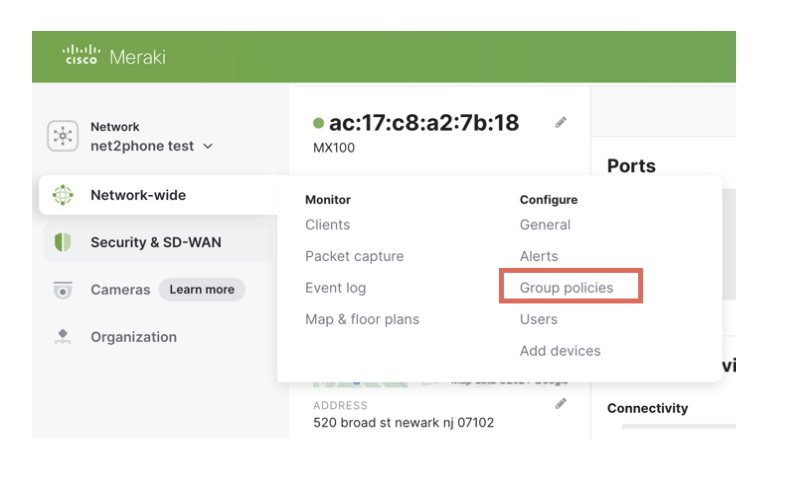Open Security & SD-WAN menu
This screenshot has width=786, height=480.
point(156,242)
